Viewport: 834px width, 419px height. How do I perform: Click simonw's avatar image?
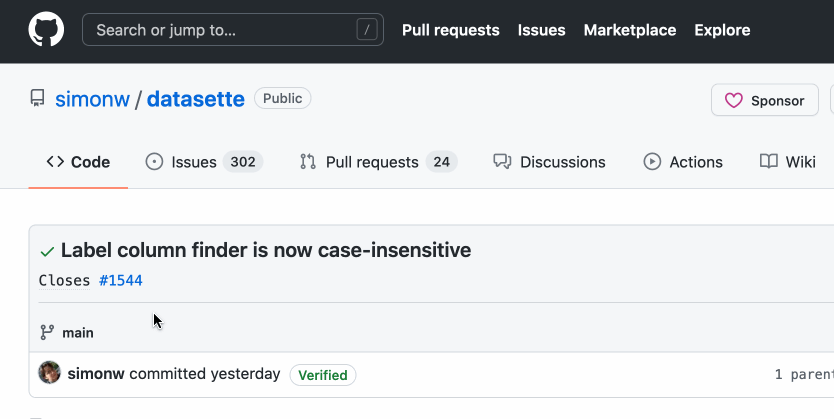[49, 373]
